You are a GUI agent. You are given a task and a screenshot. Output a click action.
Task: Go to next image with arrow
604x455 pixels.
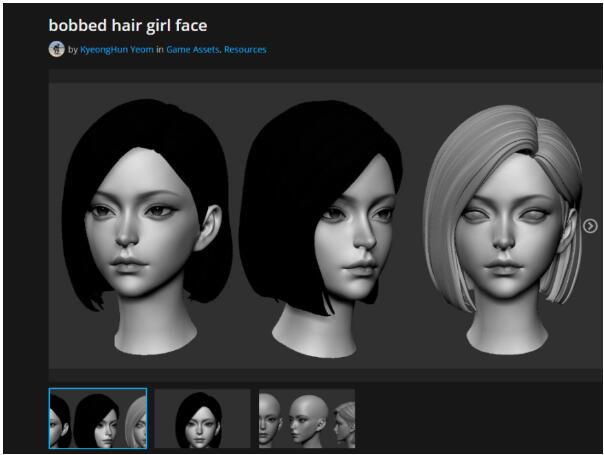(590, 226)
